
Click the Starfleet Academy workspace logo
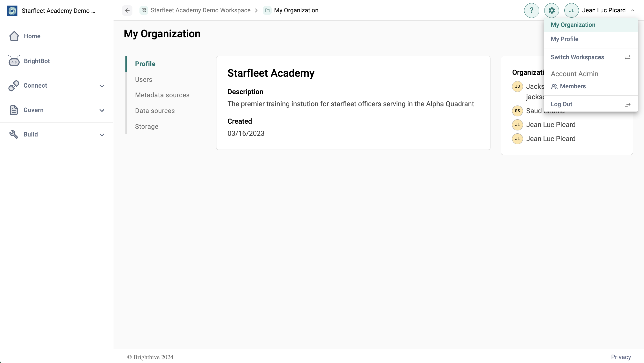(x=12, y=11)
